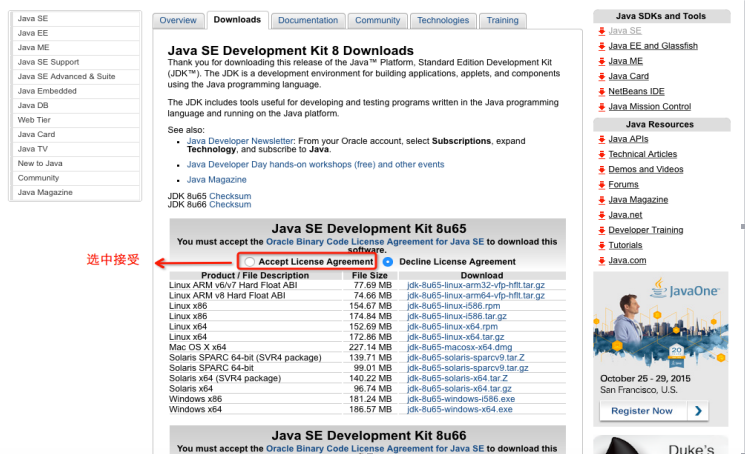Switch to the Documentation tab
Screen dimensions: 745x454
point(308,20)
